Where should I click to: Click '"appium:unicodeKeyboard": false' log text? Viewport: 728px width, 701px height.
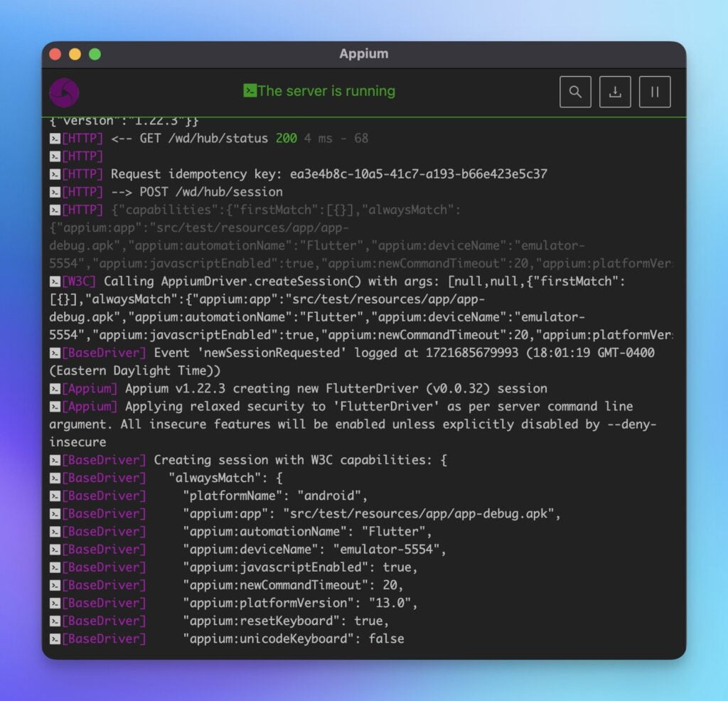tap(293, 639)
